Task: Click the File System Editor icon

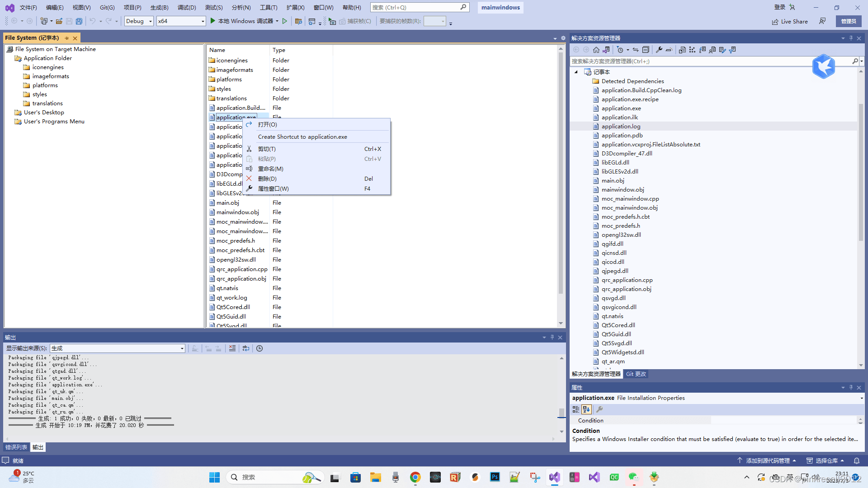Action: (682, 50)
